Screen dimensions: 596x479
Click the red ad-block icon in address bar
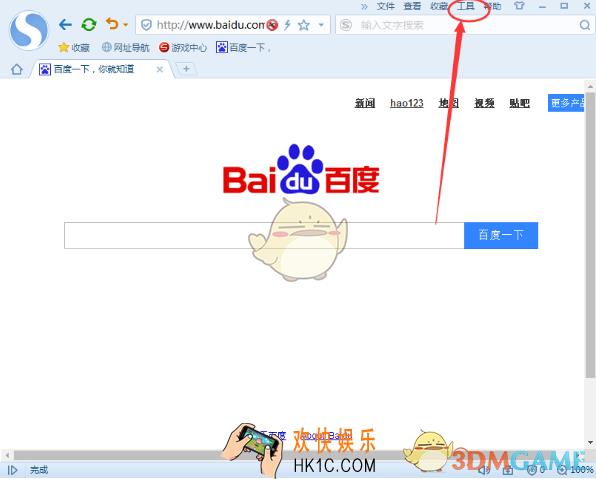point(272,25)
